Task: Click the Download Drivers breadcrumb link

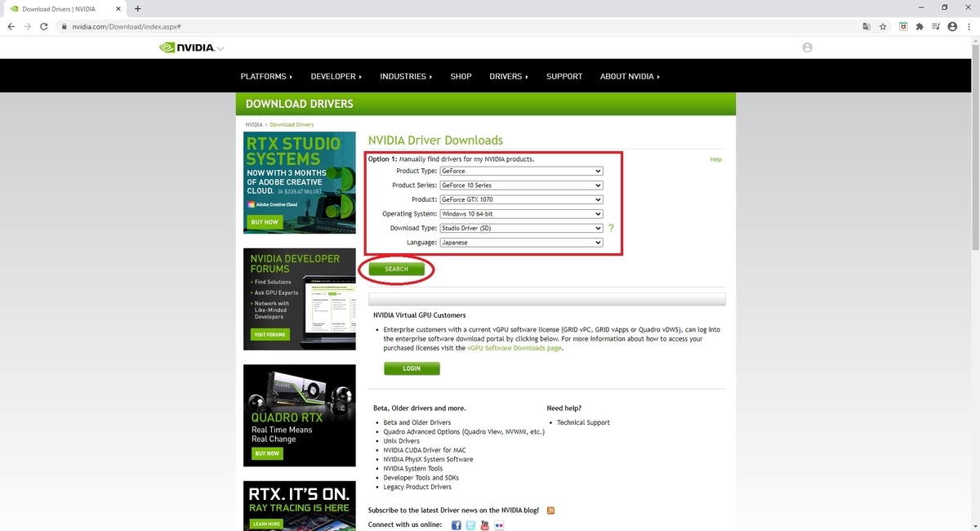Action: point(292,125)
